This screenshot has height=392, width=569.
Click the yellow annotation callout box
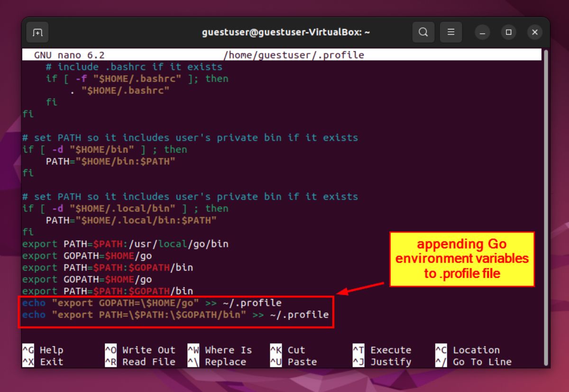tap(462, 258)
